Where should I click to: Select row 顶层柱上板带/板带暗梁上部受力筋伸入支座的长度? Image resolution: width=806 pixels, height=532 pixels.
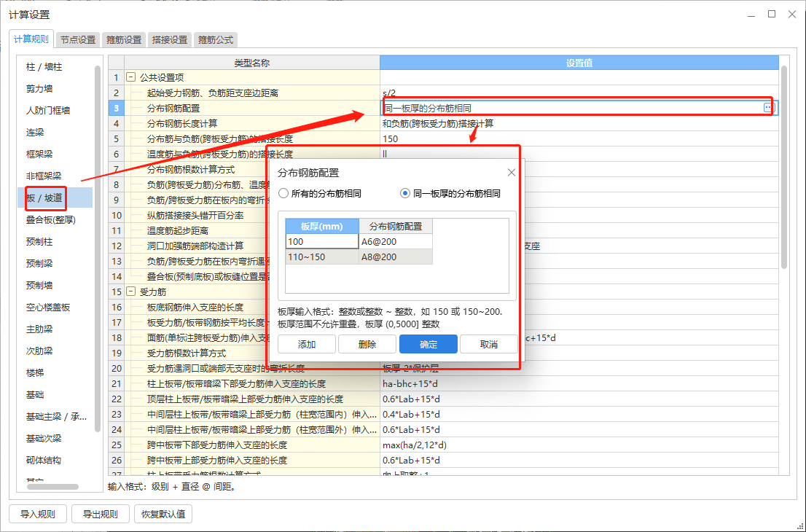(252, 399)
